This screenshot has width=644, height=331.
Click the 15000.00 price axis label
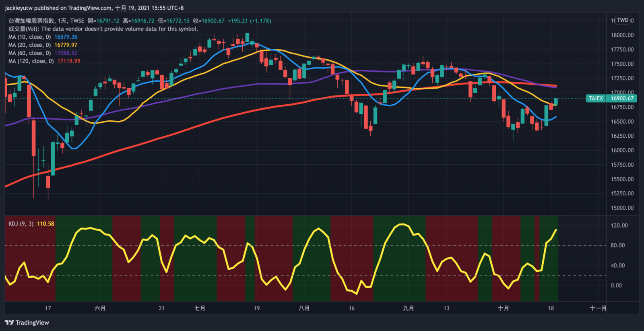pos(622,208)
